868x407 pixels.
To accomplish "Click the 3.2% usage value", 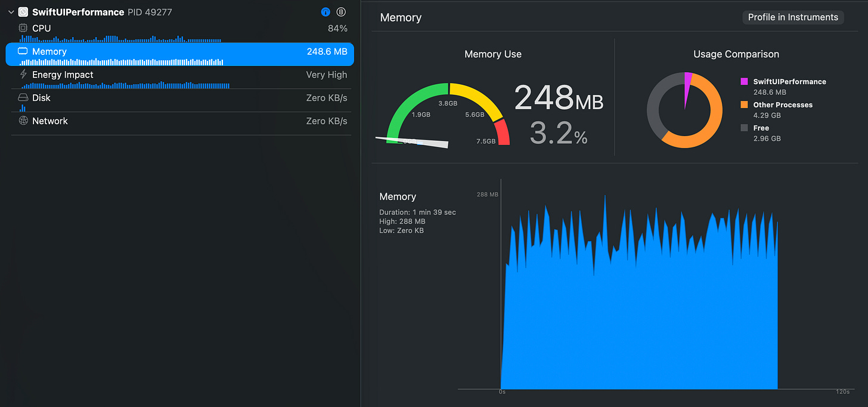I will coord(559,133).
